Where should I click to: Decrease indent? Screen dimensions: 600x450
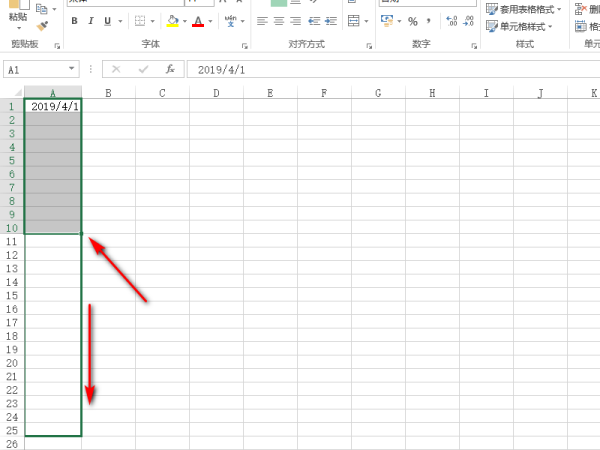pos(314,21)
